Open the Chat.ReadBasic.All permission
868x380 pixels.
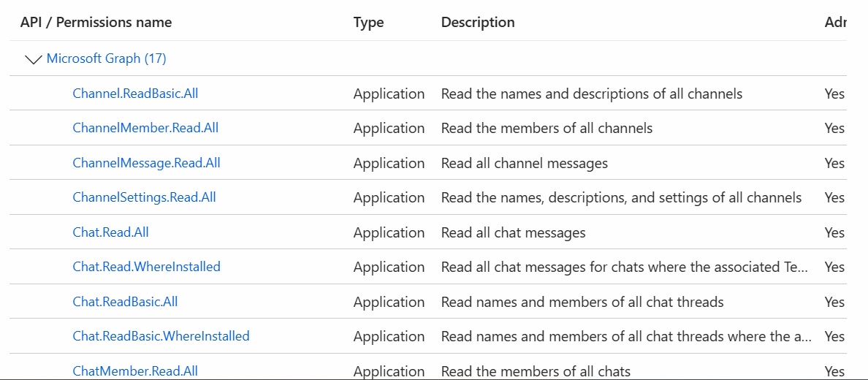(125, 301)
